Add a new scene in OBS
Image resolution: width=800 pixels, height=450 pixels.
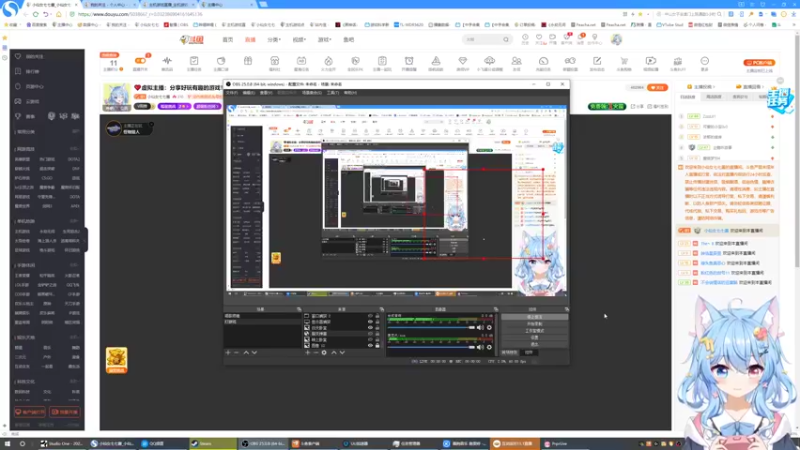228,353
